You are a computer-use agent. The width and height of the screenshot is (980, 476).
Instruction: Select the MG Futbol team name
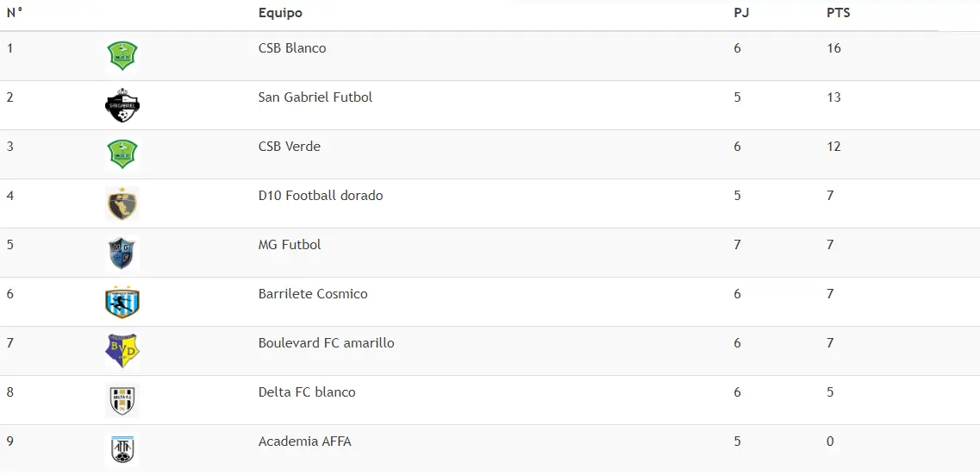tap(290, 245)
